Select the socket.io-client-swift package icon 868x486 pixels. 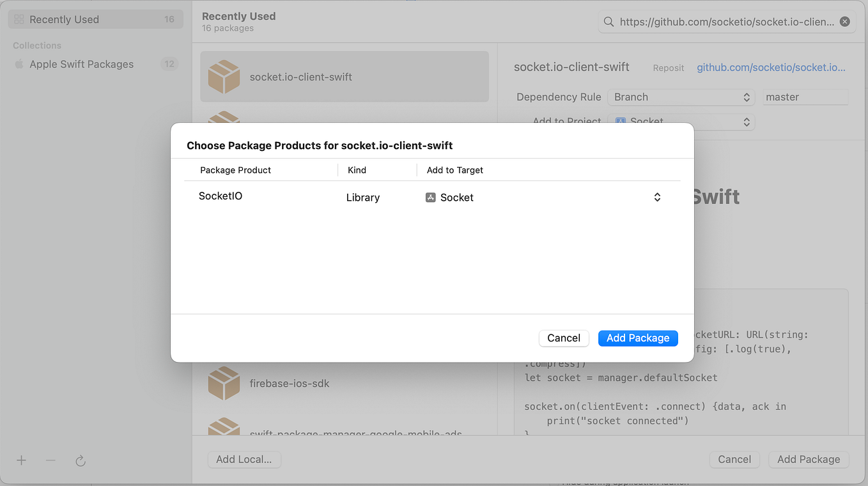[224, 77]
